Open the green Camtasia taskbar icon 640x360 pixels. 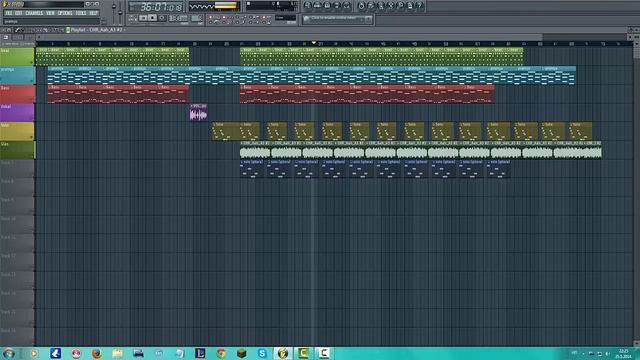tap(303, 353)
